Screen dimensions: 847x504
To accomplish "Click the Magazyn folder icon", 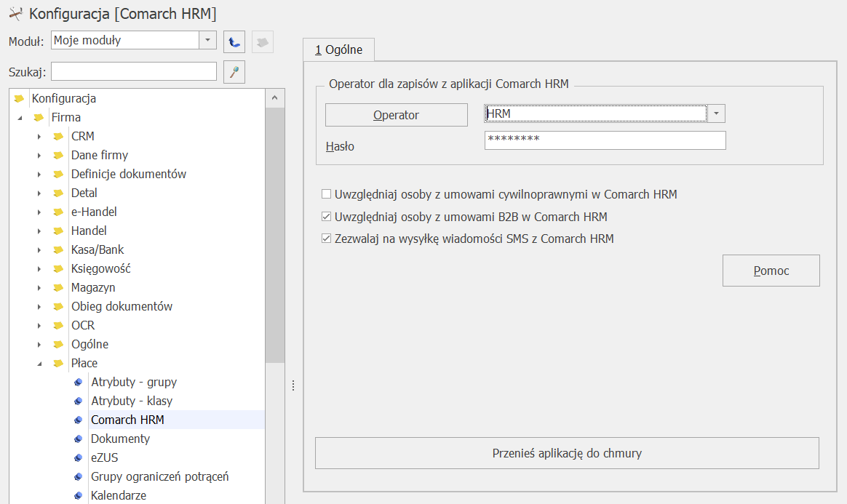I will (58, 287).
